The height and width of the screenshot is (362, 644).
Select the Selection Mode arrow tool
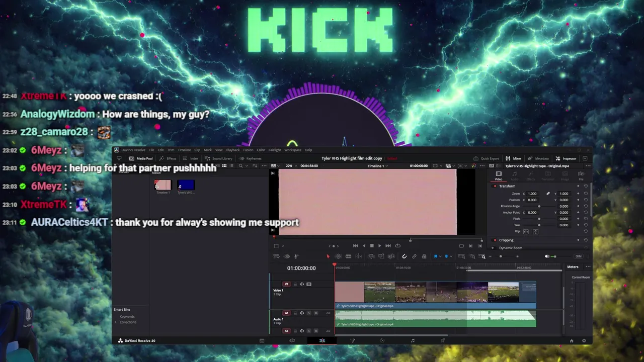point(328,256)
